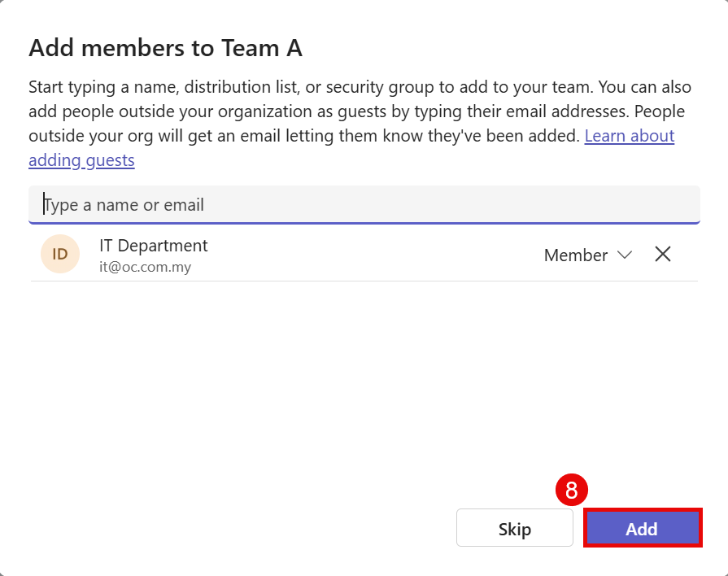This screenshot has width=728, height=576.
Task: Click the ID avatar circle
Action: click(60, 254)
